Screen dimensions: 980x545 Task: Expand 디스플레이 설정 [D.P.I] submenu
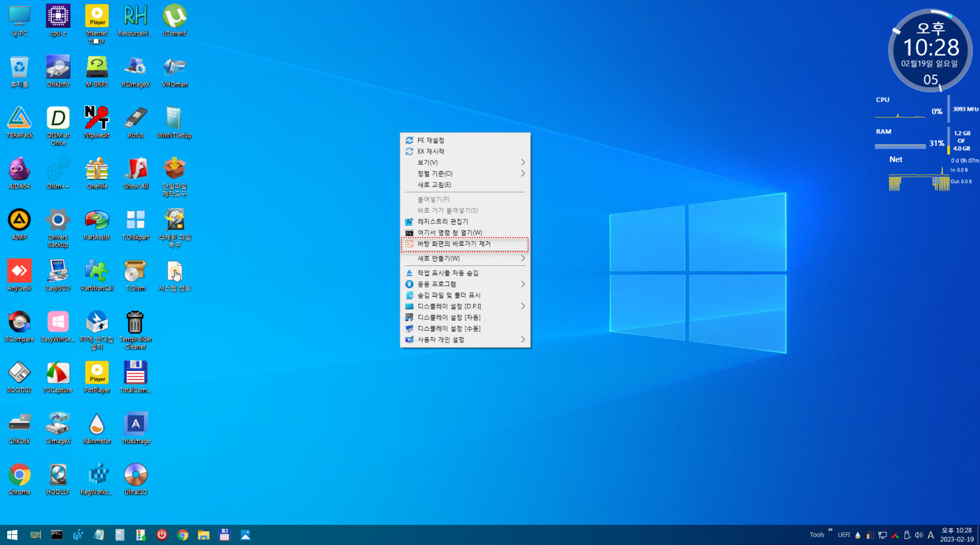pyautogui.click(x=465, y=306)
